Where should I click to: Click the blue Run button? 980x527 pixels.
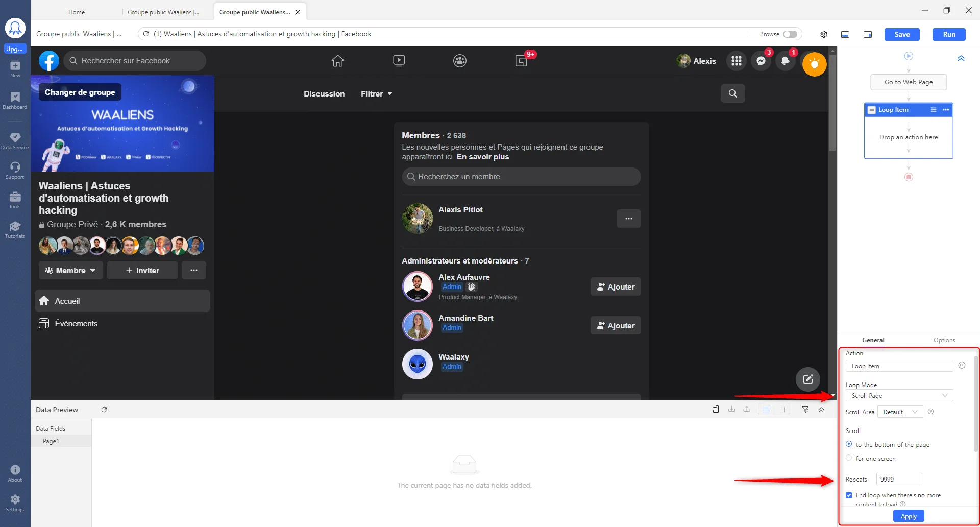[x=949, y=34]
